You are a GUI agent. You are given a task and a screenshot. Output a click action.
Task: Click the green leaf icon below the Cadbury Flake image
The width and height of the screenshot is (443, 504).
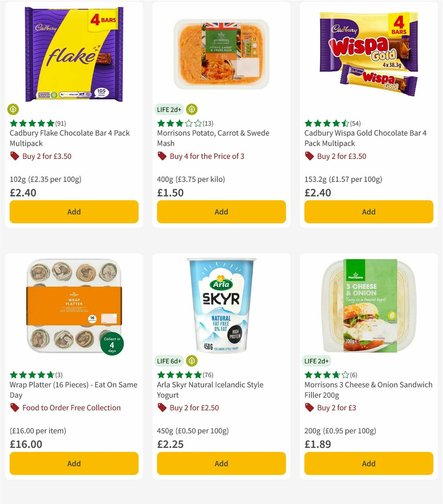point(13,110)
